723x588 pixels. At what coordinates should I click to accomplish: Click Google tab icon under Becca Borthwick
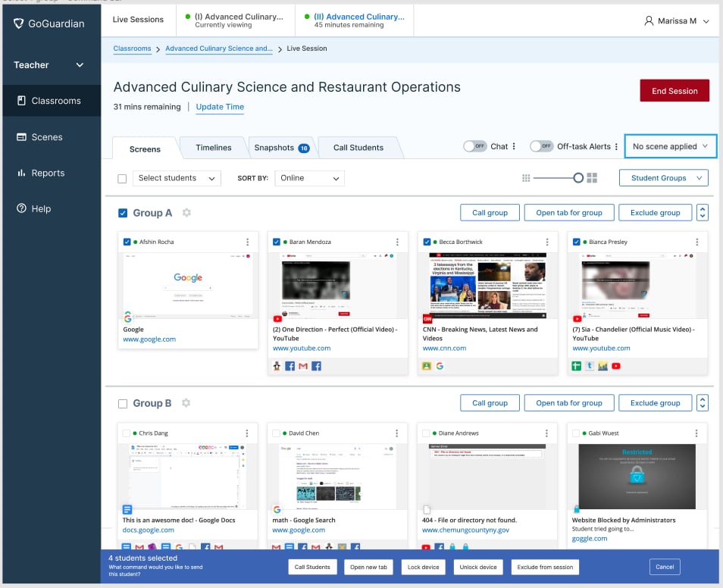[x=440, y=366]
